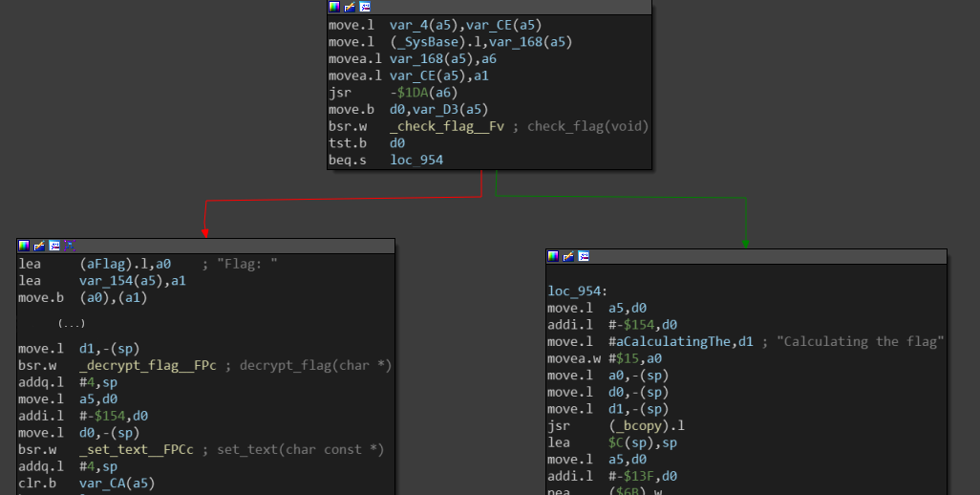Click the loc_954 operand in the beq.s instruction
The image size is (980, 495).
coord(416,161)
